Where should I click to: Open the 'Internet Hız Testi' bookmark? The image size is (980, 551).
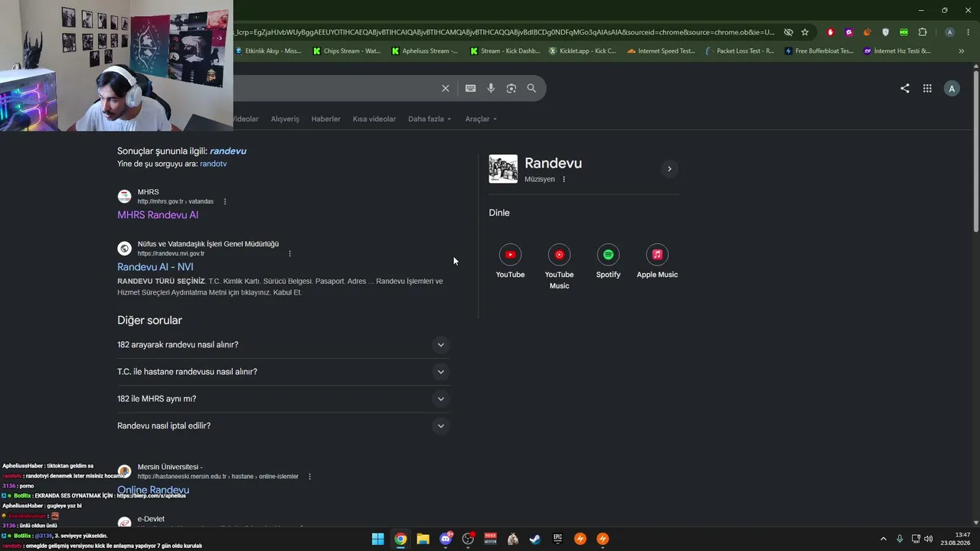[x=897, y=51]
